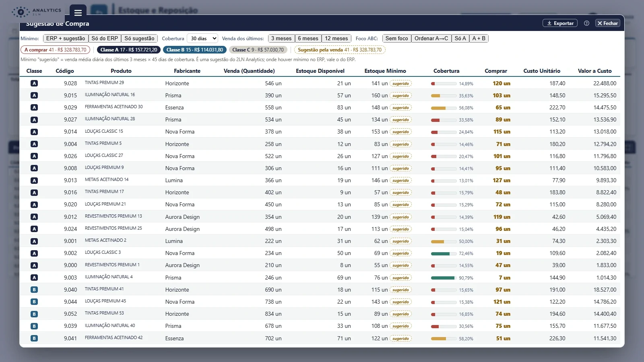Open the hamburger menu icon
Image resolution: width=644 pixels, height=362 pixels.
coord(78,12)
